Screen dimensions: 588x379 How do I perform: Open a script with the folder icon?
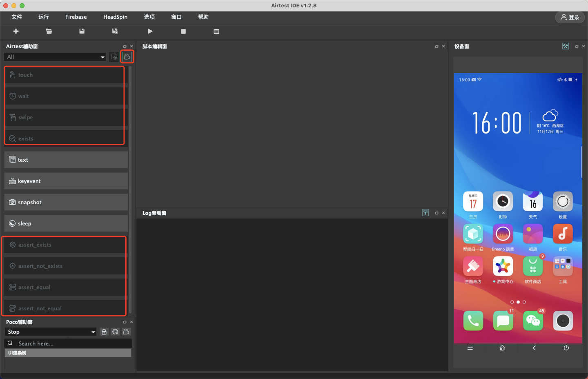[x=49, y=31]
